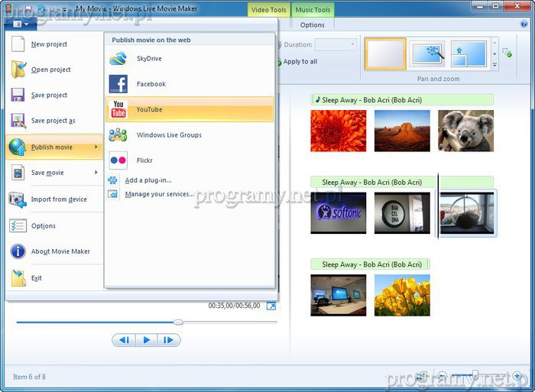535x392 pixels.
Task: Click the preview playback seek slider
Action: pos(178,322)
